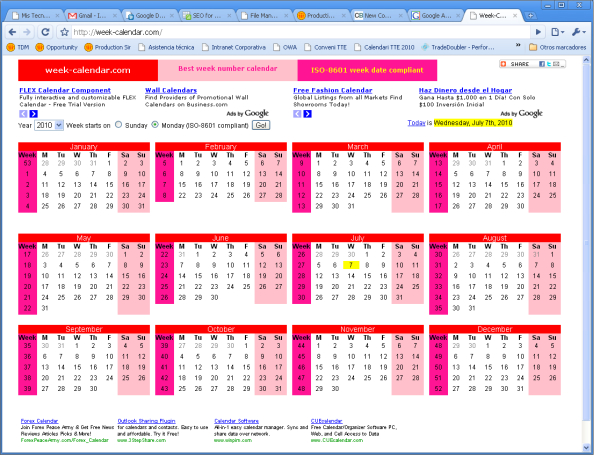
Task: Click week 35 cell in August
Action: (x=438, y=308)
